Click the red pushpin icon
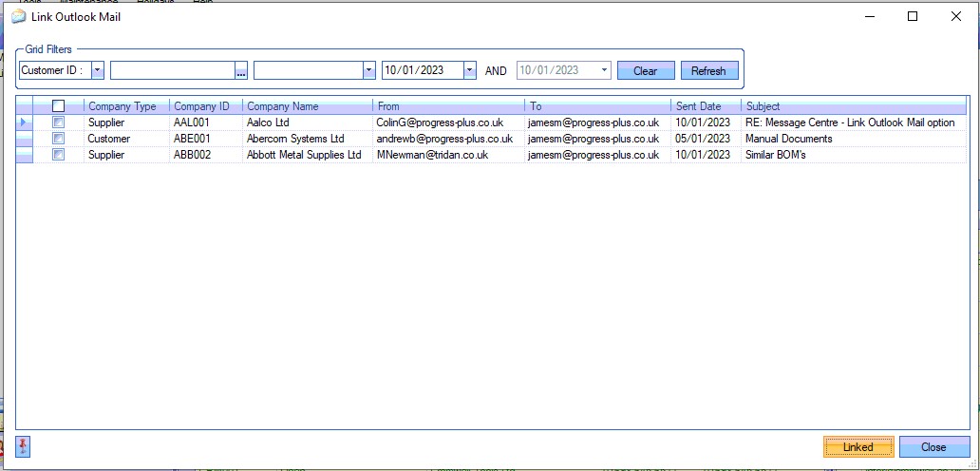This screenshot has height=471, width=980. pos(23,446)
